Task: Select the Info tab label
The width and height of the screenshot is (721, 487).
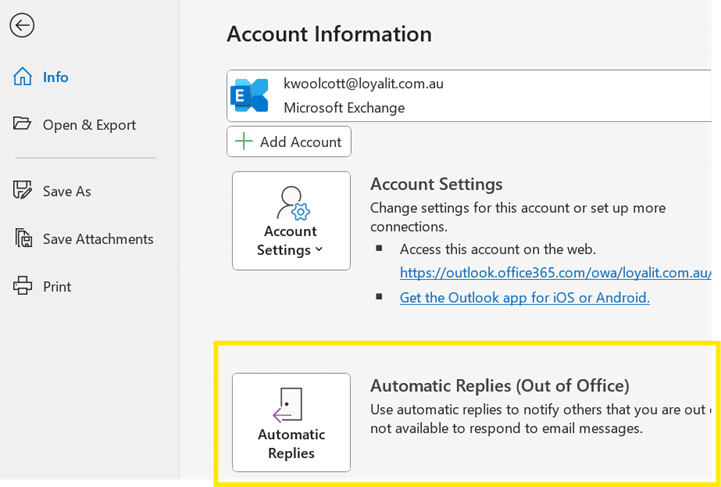Action: [56, 77]
